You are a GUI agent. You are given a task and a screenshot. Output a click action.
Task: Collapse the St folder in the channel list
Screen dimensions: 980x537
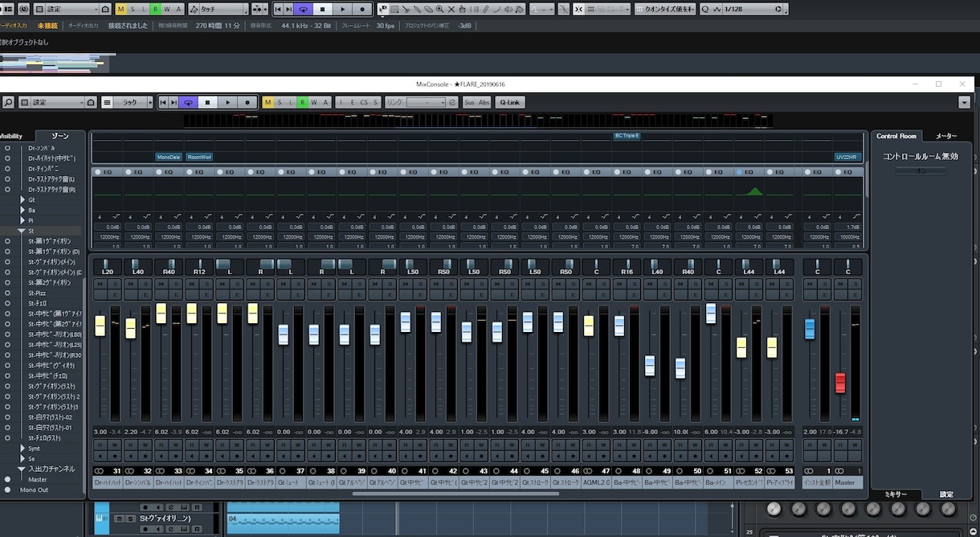(x=22, y=231)
